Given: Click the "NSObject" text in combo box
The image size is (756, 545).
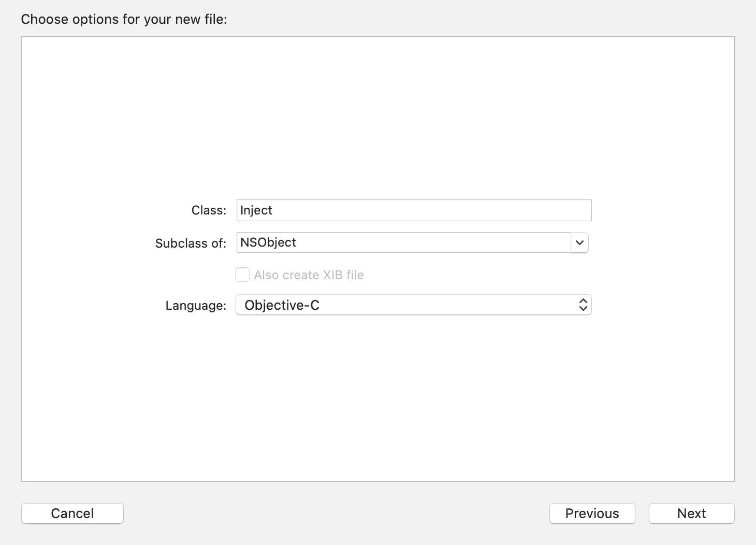Looking at the screenshot, I should [x=268, y=242].
